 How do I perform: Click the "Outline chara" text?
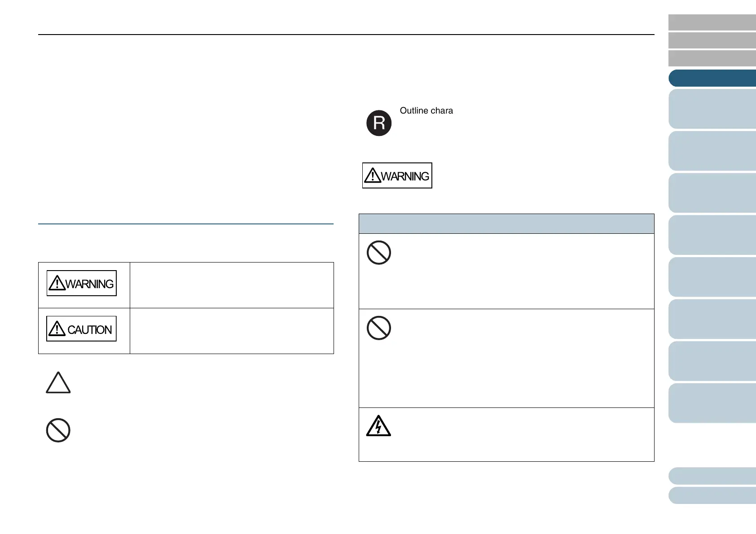426,111
